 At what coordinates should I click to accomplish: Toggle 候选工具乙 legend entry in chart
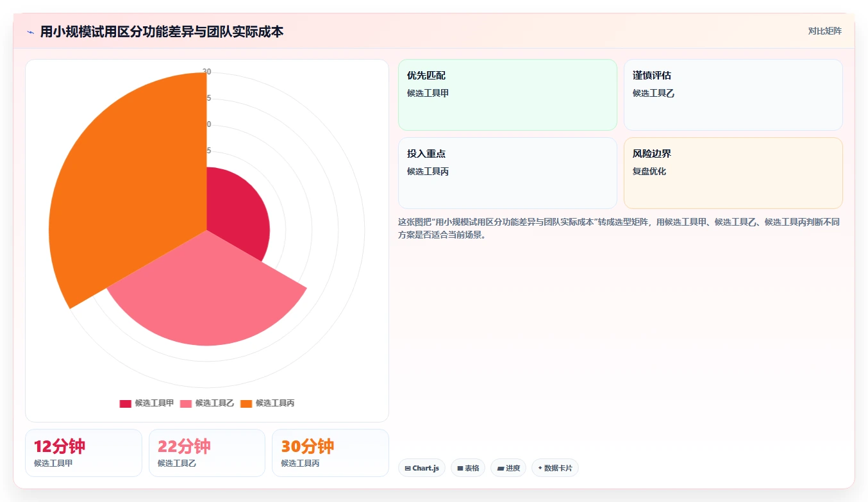coord(207,403)
